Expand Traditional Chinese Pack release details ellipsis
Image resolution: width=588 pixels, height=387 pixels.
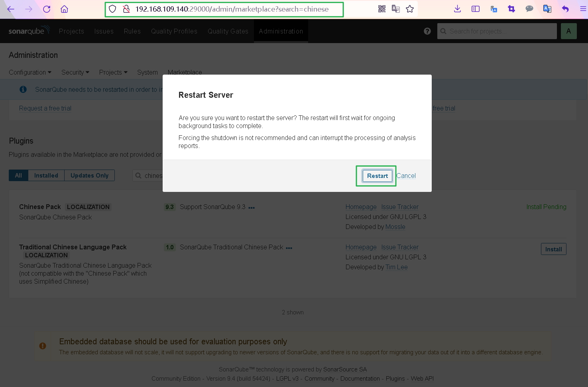pos(289,248)
